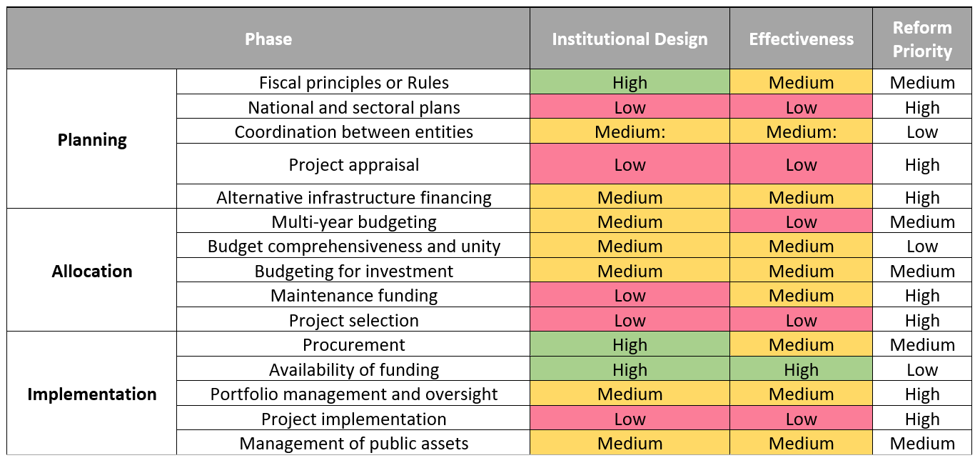Select the Allocation phase group cell
The width and height of the screenshot is (980, 463).
coord(92,271)
